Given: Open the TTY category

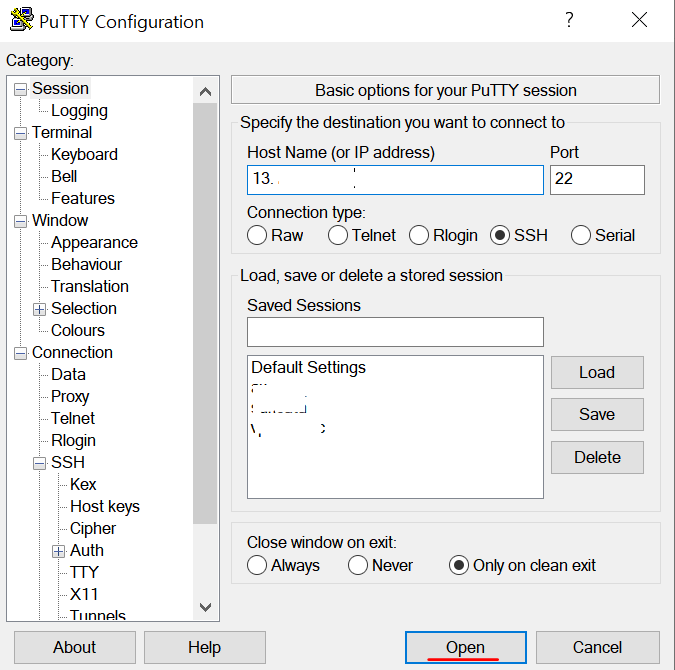Looking at the screenshot, I should click(84, 572).
